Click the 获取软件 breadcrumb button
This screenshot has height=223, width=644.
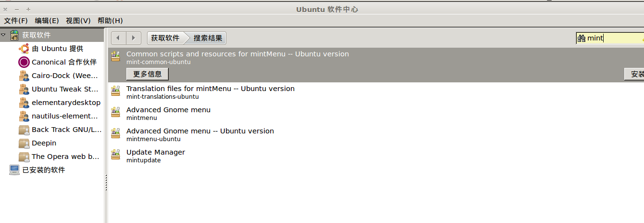click(165, 38)
